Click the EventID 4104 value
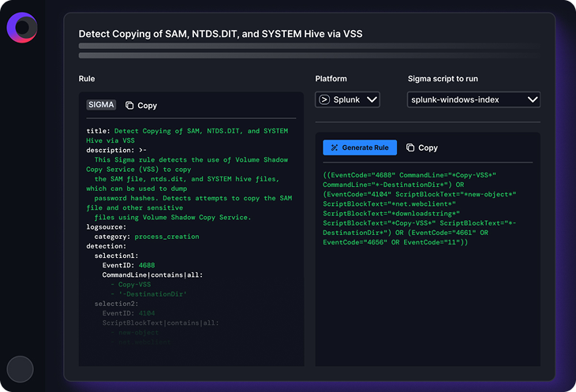 pos(147,313)
